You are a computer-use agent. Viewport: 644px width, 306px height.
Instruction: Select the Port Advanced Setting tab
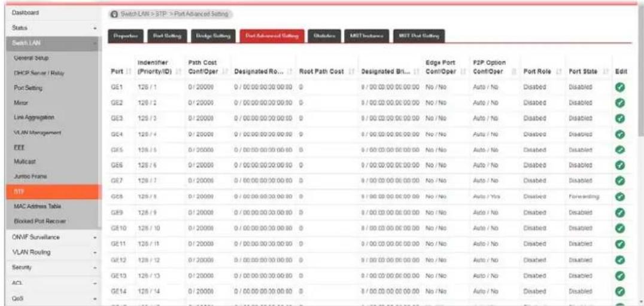click(272, 36)
